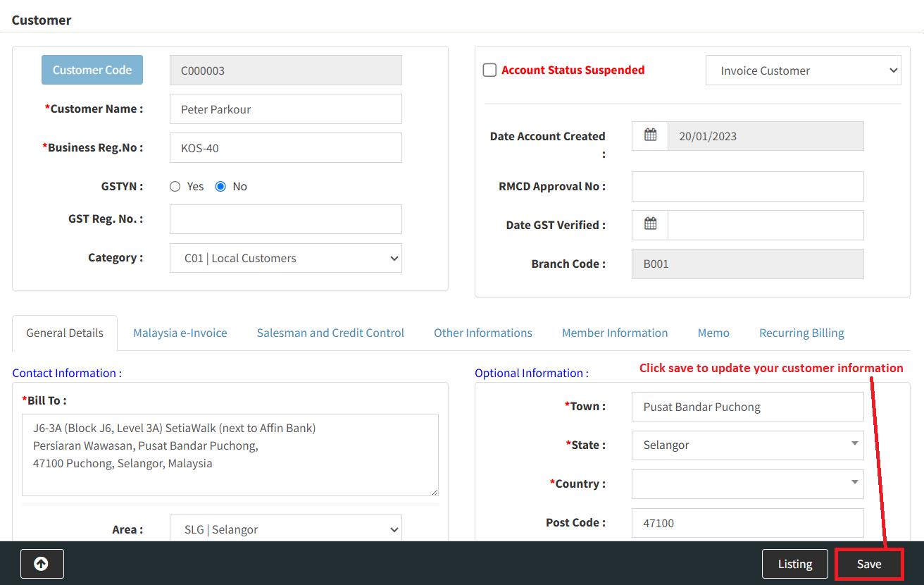Click the Bill To address text area
Screen dimensions: 924x585
click(x=230, y=455)
